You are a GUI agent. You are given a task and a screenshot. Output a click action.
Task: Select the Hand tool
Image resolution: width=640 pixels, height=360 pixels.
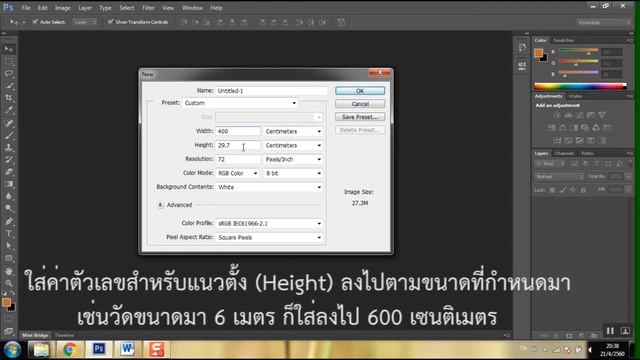click(9, 271)
